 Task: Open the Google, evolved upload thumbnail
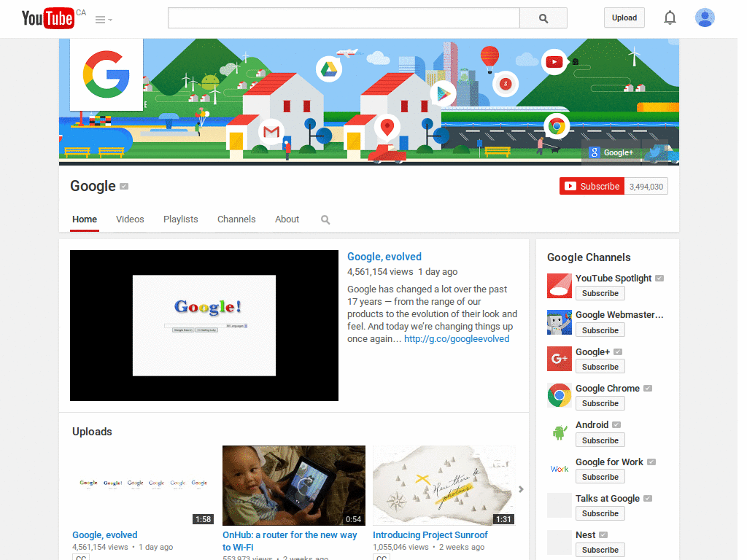(144, 485)
